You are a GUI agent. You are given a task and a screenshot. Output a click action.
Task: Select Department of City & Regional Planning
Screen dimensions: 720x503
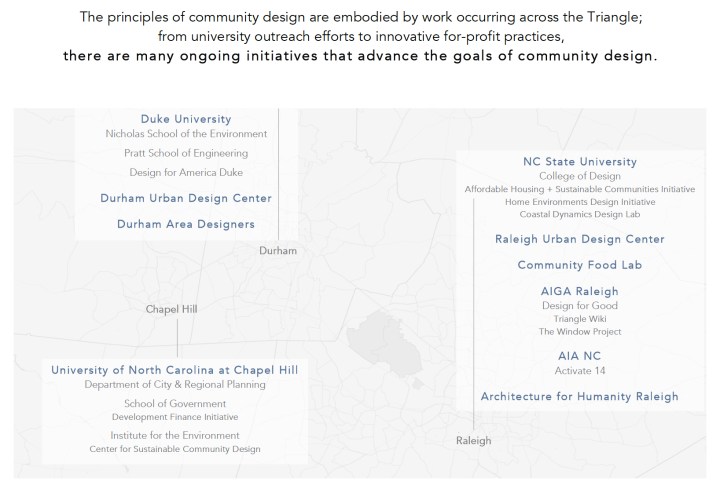(x=175, y=384)
